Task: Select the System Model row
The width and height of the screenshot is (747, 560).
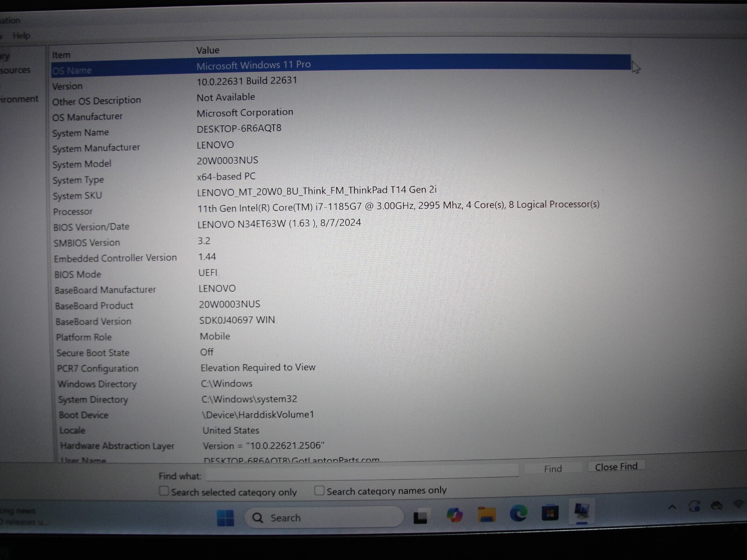Action: click(341, 162)
